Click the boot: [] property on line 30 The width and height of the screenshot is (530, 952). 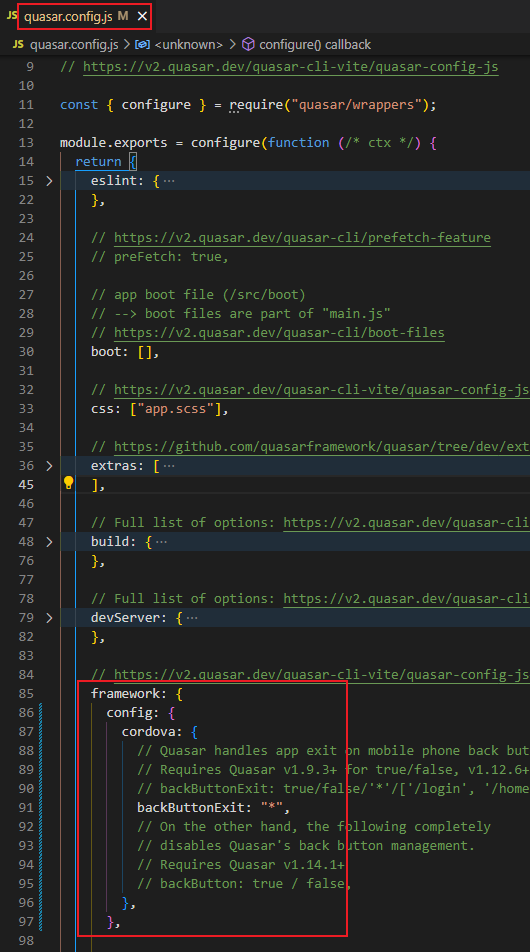pos(125,352)
